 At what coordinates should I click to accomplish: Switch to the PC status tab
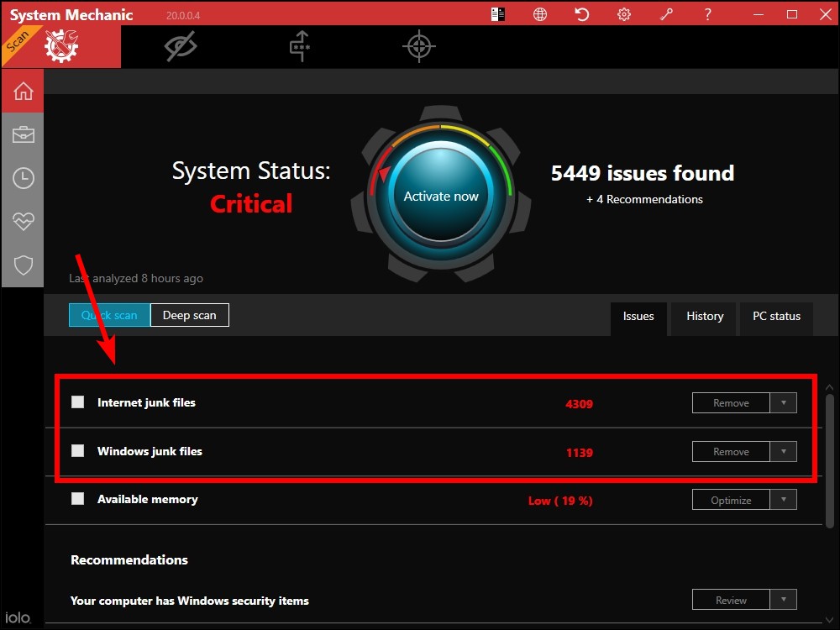point(776,317)
